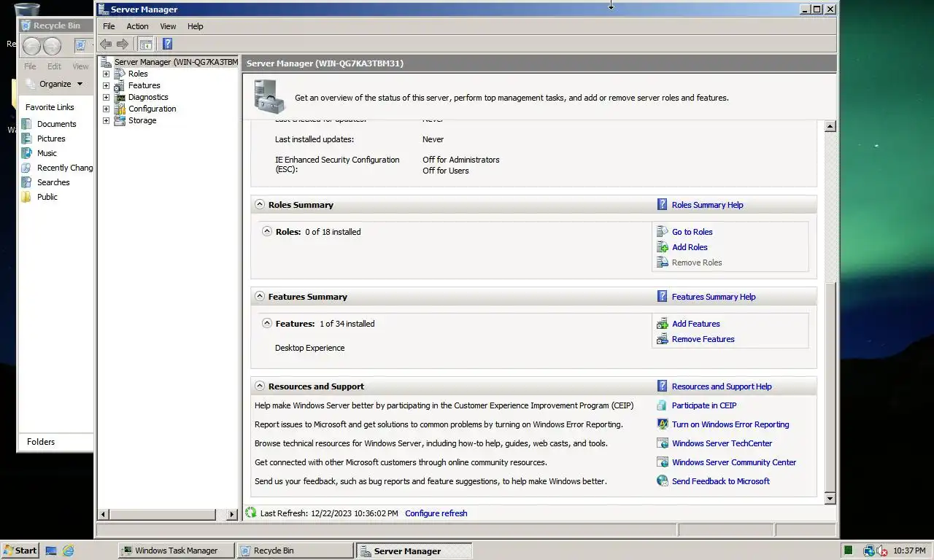
Task: Click the details pane scroll-up arrow
Action: [830, 126]
